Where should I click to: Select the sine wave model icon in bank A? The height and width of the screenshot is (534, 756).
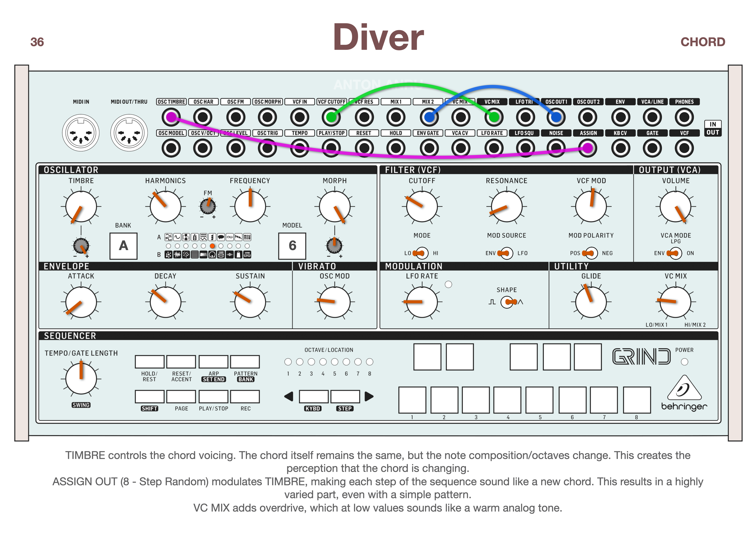(x=177, y=237)
